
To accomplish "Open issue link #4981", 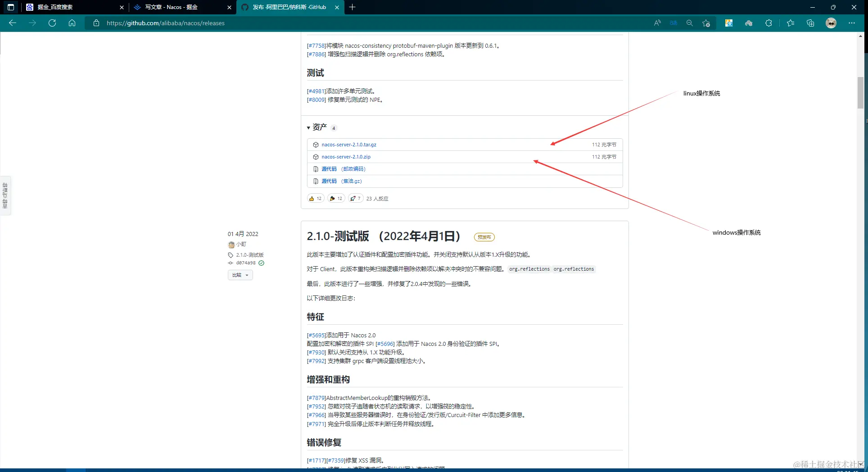I will (316, 91).
